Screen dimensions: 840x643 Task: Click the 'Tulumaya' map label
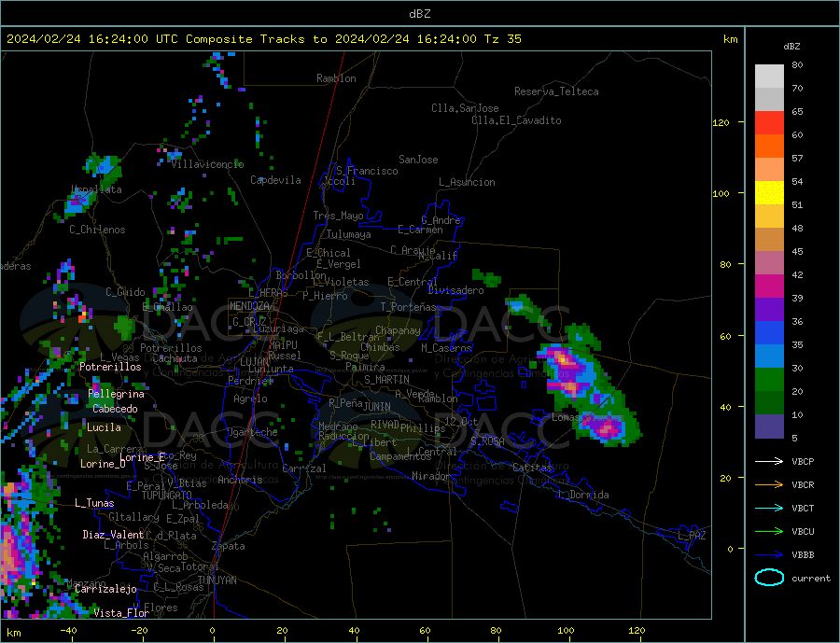click(x=349, y=234)
